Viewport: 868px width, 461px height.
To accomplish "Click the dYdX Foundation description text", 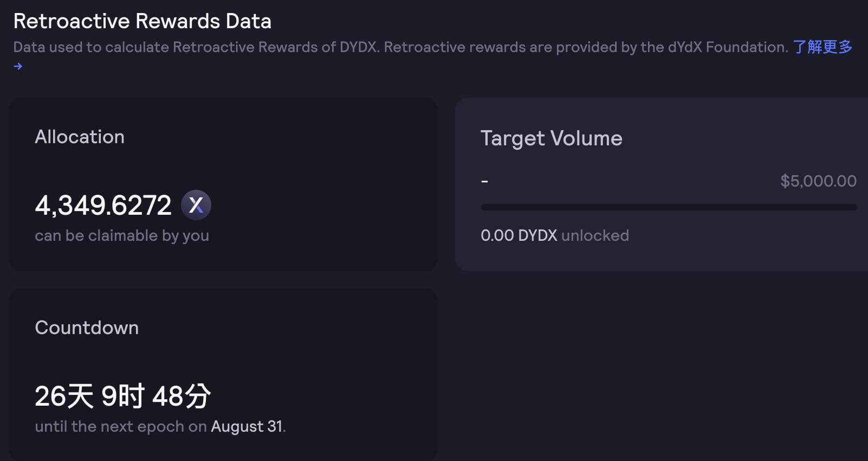I will click(x=400, y=47).
